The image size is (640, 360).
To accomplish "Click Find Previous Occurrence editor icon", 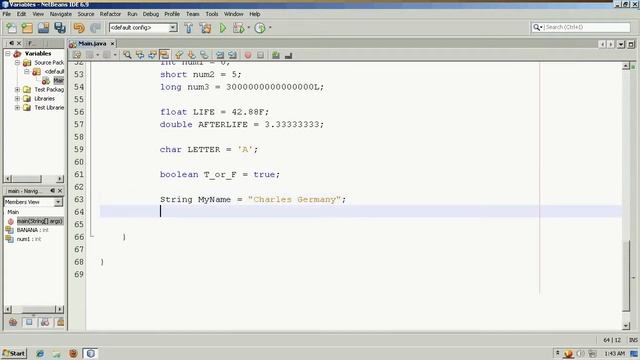I will pyautogui.click(x=140, y=55).
